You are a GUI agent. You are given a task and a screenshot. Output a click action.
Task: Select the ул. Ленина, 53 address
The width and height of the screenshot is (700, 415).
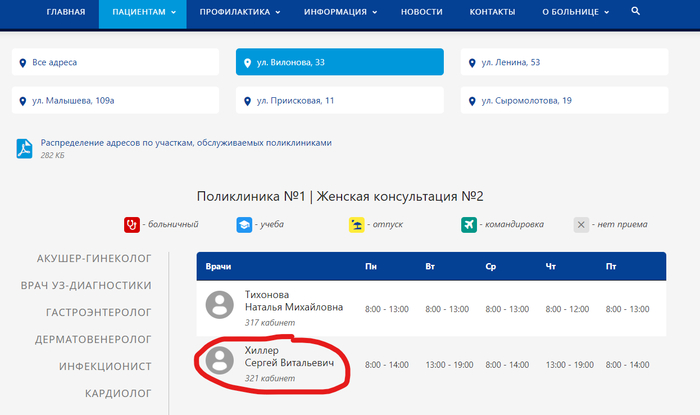click(566, 62)
